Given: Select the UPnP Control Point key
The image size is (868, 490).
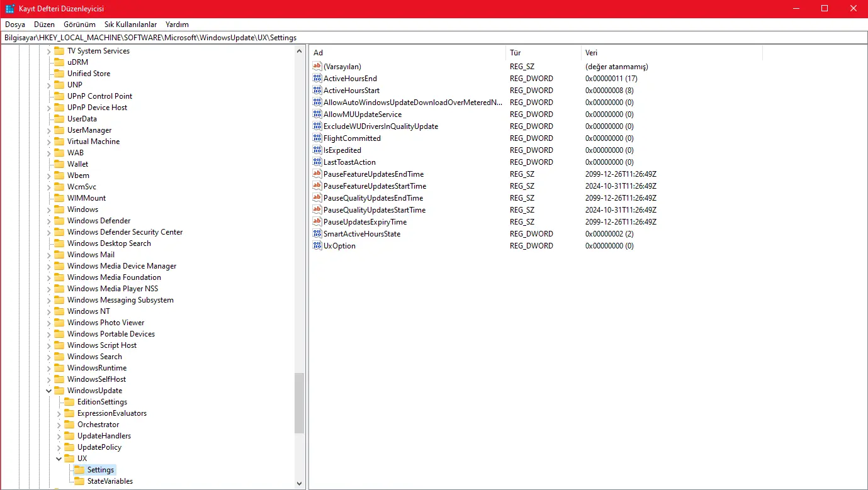Looking at the screenshot, I should pos(99,96).
